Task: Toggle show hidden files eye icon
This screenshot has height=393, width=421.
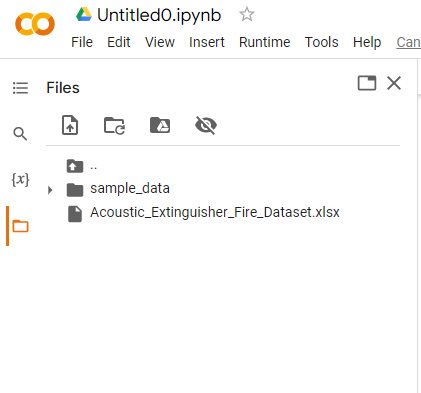Action: [x=206, y=125]
